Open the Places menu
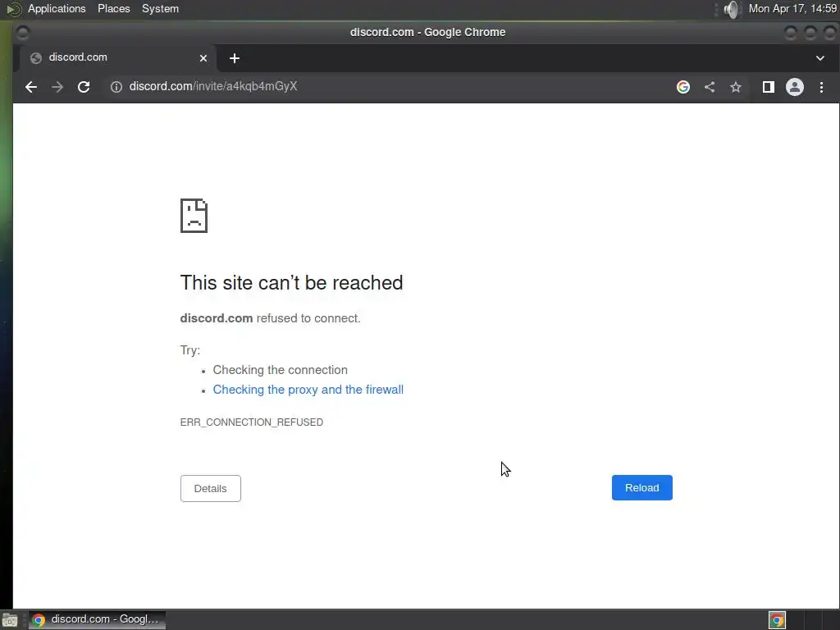840x630 pixels. point(113,8)
